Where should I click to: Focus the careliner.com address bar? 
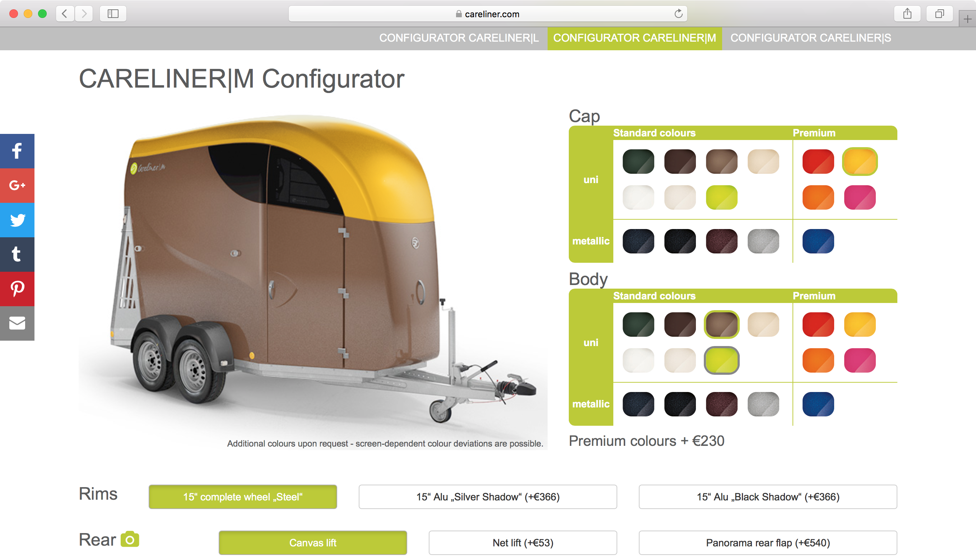pos(487,14)
